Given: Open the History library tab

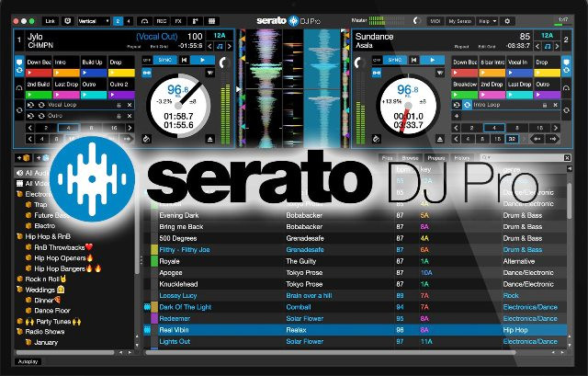Looking at the screenshot, I should 461,158.
